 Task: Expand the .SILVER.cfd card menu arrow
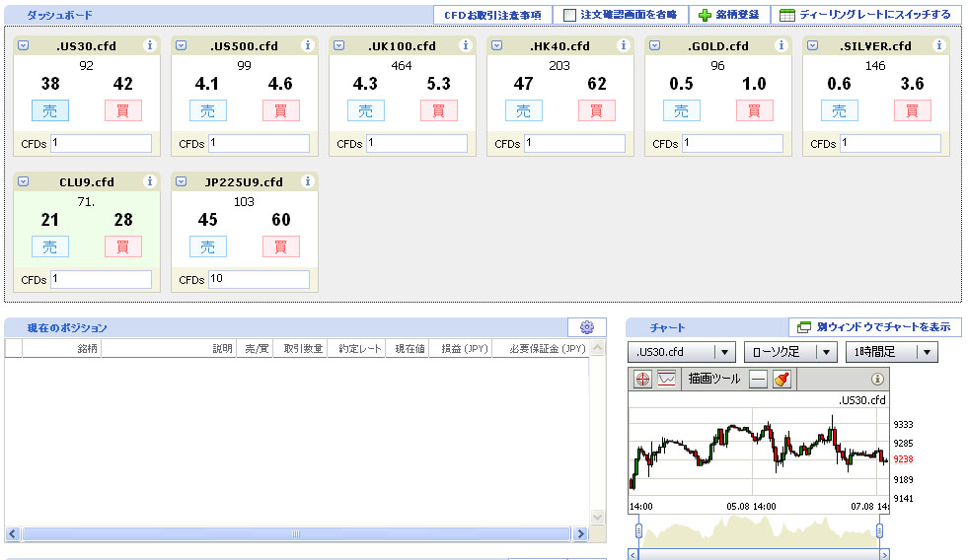(813, 45)
